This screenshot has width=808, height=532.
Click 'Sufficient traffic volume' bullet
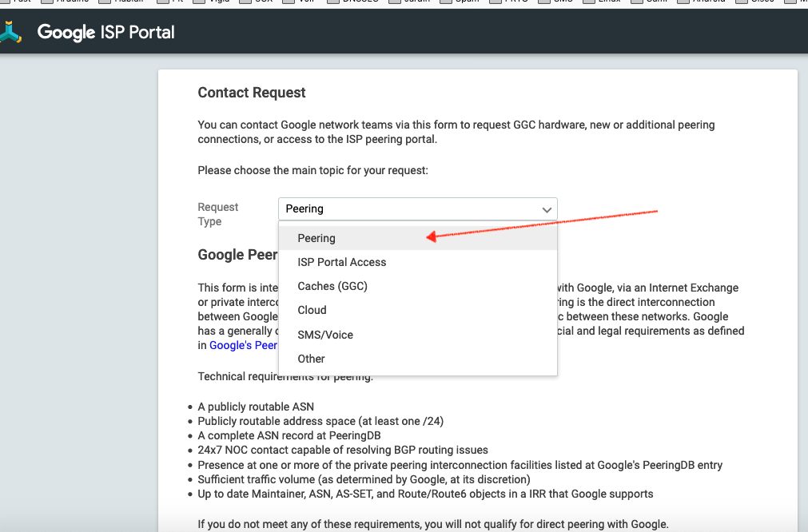click(364, 479)
